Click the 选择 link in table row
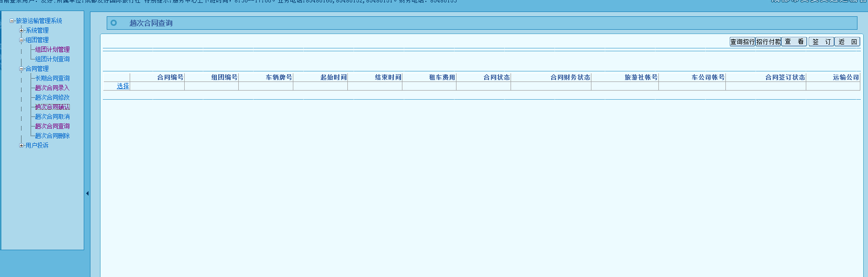868x277 pixels. coord(123,86)
